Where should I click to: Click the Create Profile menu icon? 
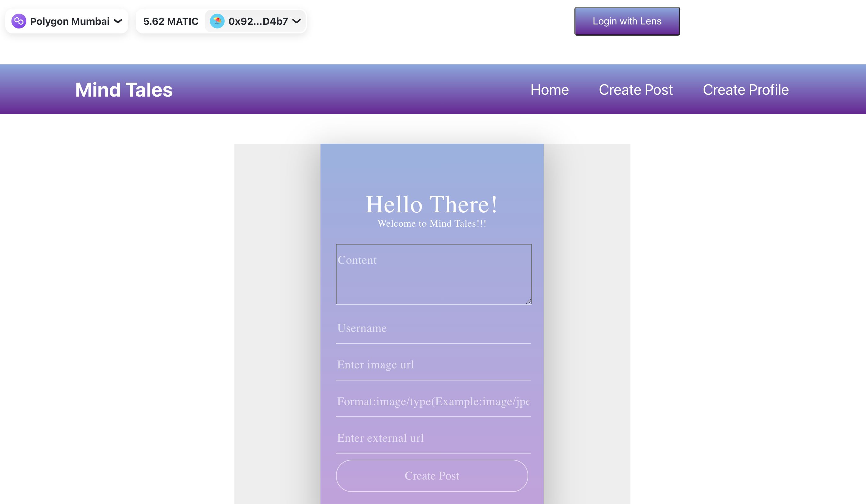[x=746, y=89]
